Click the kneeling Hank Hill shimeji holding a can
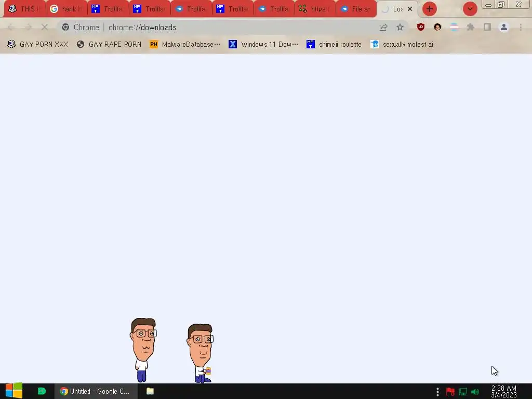 coord(200,353)
